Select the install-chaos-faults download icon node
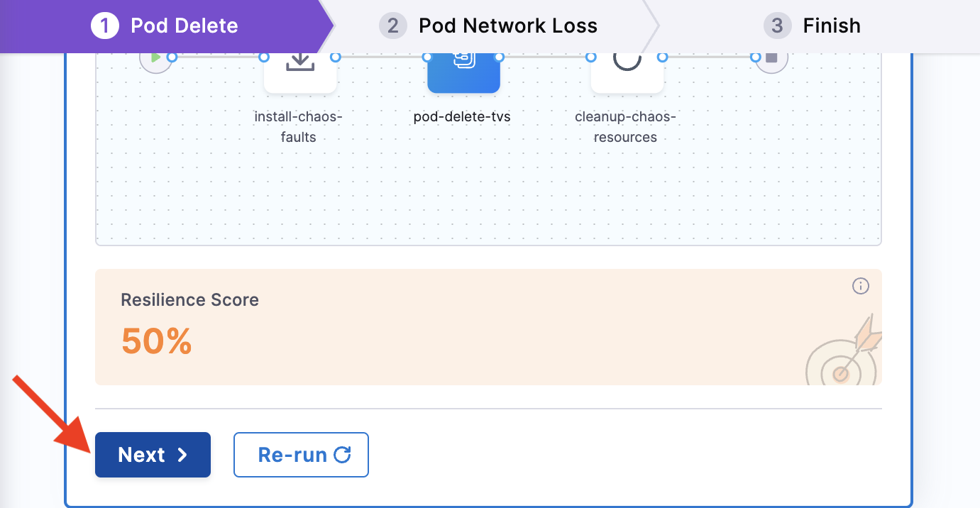 coord(300,69)
